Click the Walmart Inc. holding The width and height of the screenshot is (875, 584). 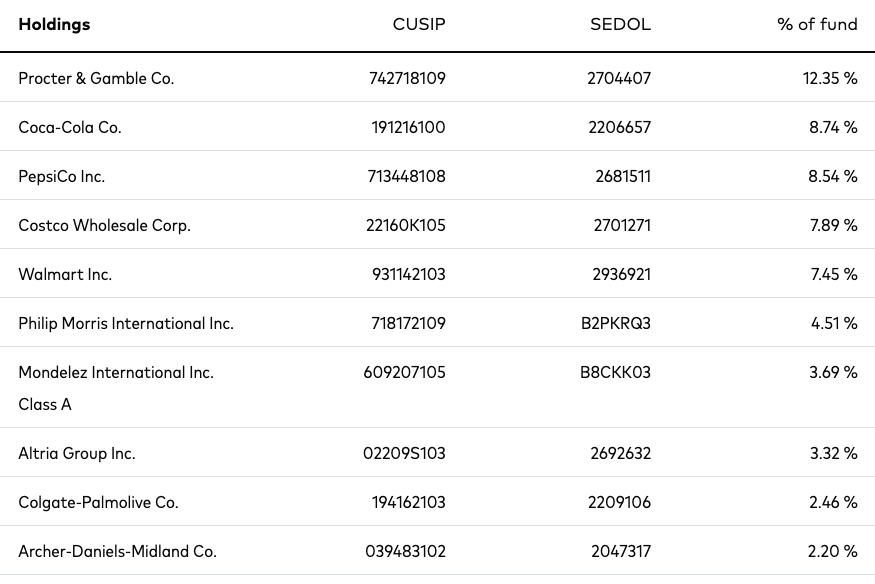click(65, 274)
